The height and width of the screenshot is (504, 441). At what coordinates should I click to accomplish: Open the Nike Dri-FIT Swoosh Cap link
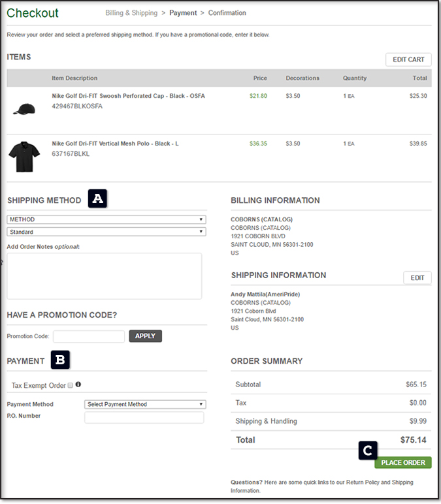pos(128,96)
